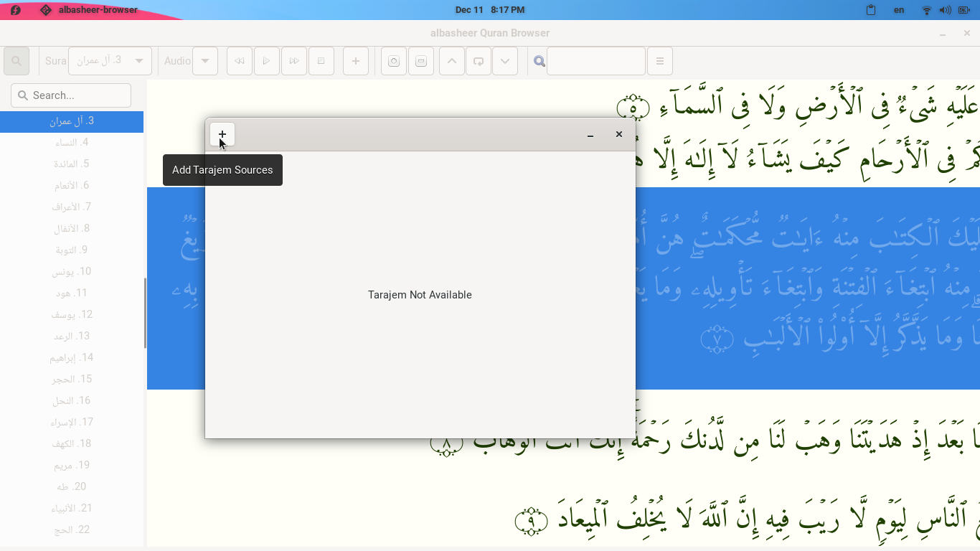Click the toolbar search text field

tap(596, 61)
